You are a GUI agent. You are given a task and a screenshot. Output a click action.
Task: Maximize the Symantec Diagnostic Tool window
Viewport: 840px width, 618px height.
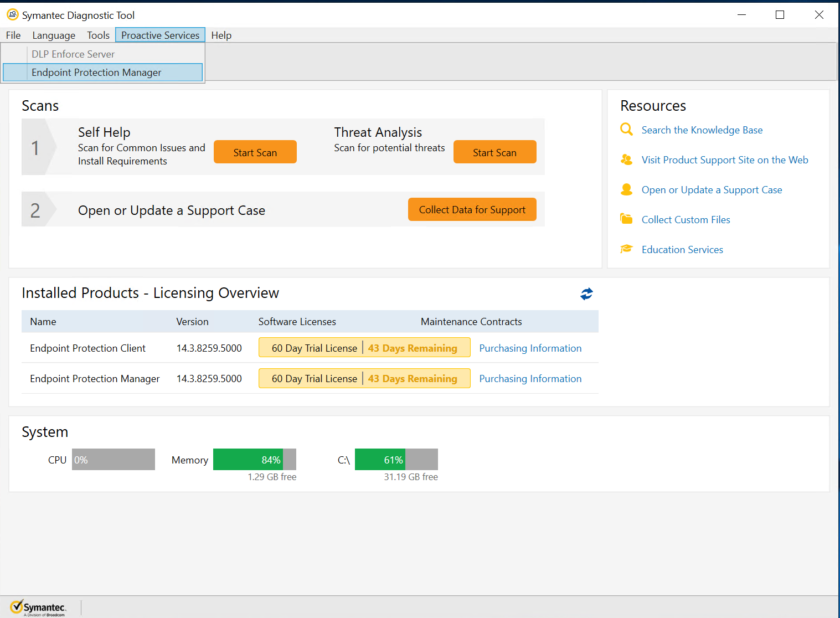780,15
